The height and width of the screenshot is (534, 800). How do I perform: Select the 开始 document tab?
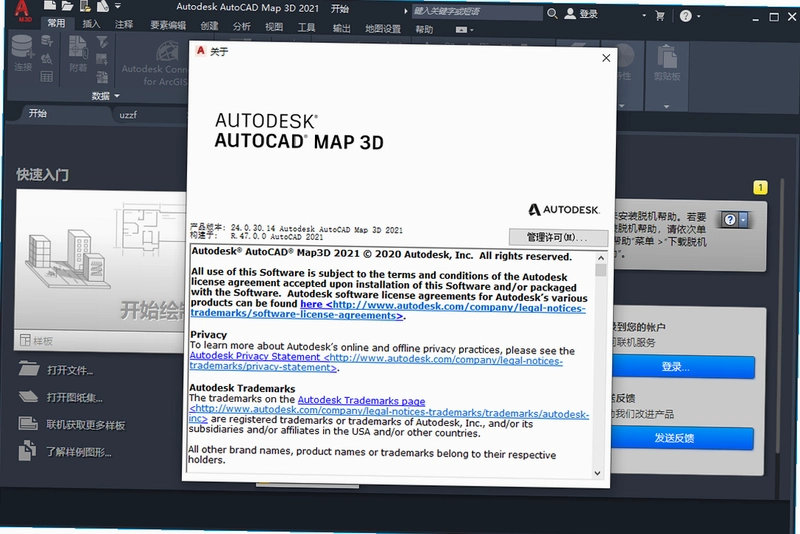coord(37,113)
